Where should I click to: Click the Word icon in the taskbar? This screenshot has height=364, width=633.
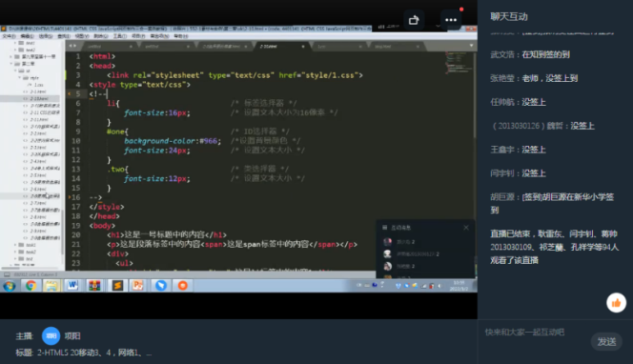coord(72,286)
